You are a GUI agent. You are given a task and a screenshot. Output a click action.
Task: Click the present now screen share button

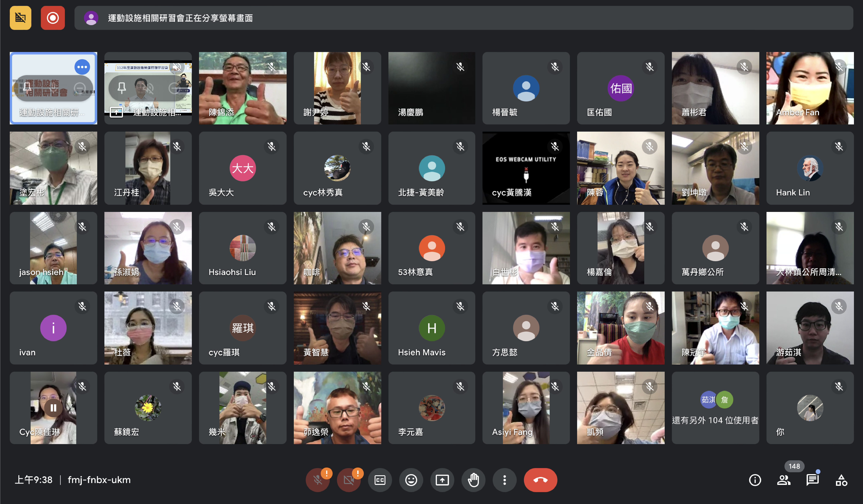[442, 480]
